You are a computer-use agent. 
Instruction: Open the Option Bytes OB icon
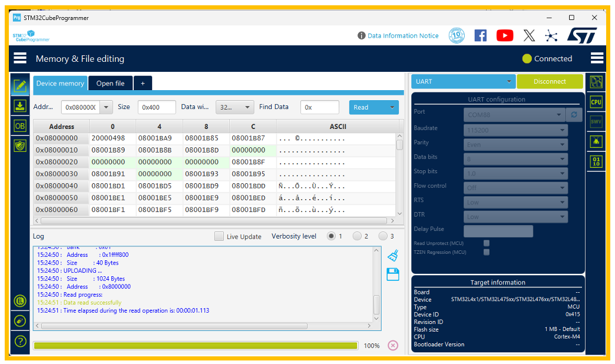[x=20, y=126]
